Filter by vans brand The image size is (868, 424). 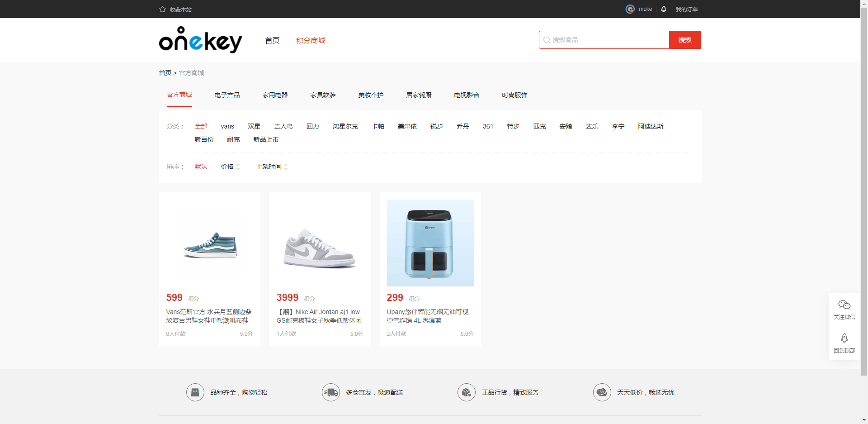227,126
